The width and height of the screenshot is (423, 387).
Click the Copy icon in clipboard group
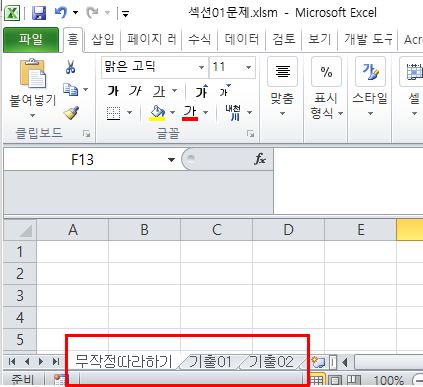71,89
